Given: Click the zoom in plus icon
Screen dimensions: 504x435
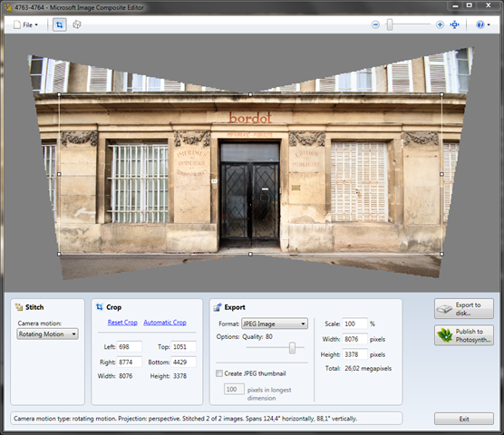Looking at the screenshot, I should click(x=440, y=24).
